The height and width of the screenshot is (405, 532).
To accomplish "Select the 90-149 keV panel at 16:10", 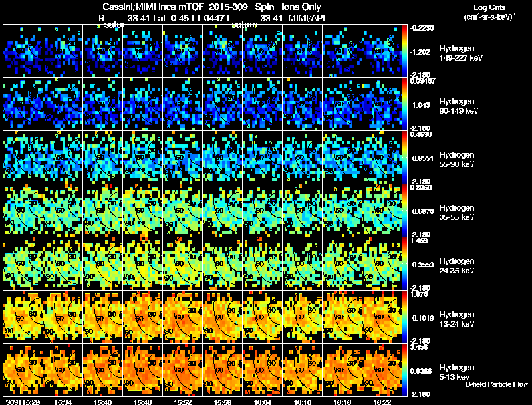I will [303, 104].
